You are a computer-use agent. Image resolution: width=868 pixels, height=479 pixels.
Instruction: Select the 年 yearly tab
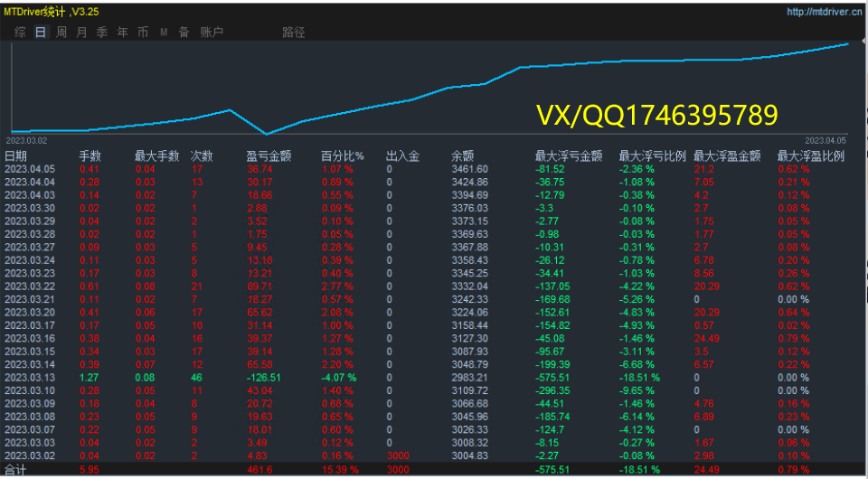[122, 33]
